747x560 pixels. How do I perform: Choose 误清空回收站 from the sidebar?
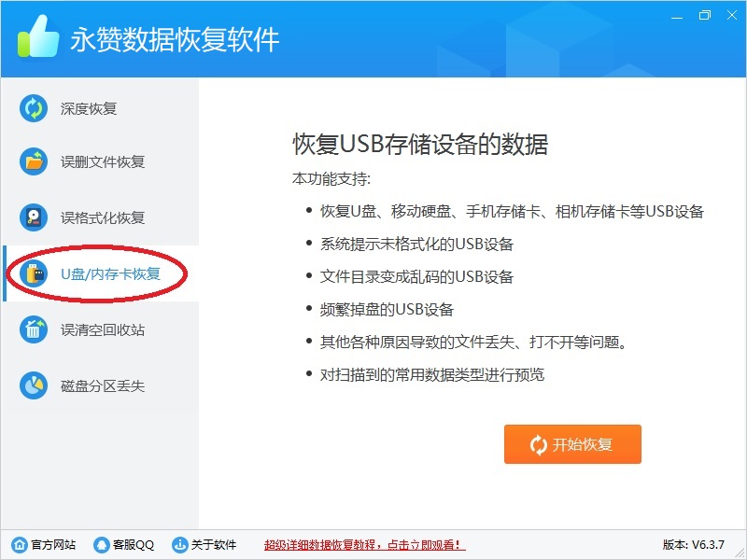click(101, 329)
